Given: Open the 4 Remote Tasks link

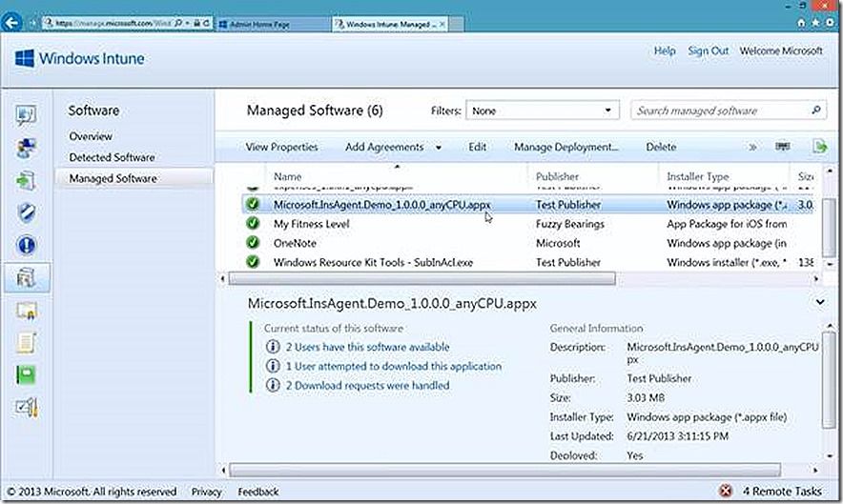Looking at the screenshot, I should (x=782, y=491).
